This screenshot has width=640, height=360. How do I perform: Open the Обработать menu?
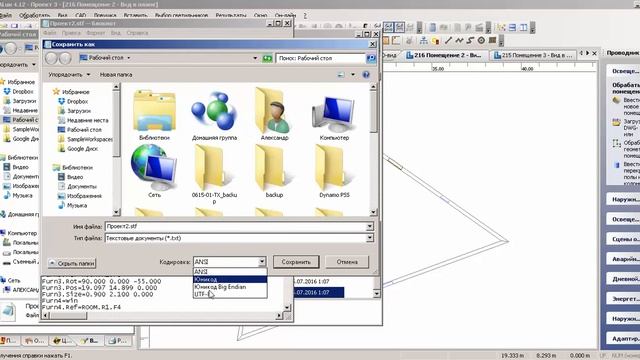tap(35, 15)
